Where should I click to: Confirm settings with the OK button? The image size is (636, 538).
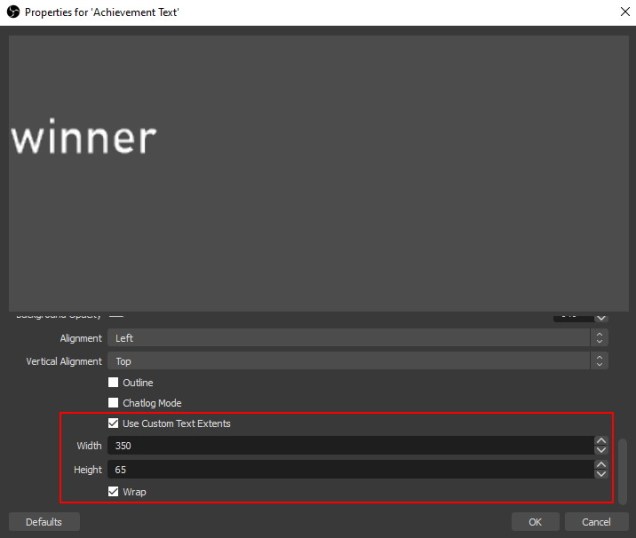coord(535,522)
